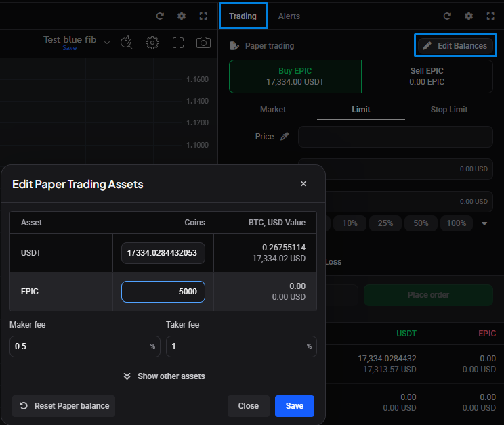Screen dimensions: 504x425
Task: Open the chart quick search icon
Action: coord(126,43)
